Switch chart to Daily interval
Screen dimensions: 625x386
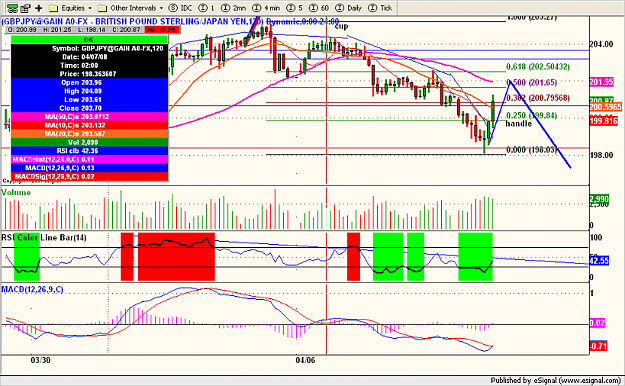pyautogui.click(x=349, y=8)
